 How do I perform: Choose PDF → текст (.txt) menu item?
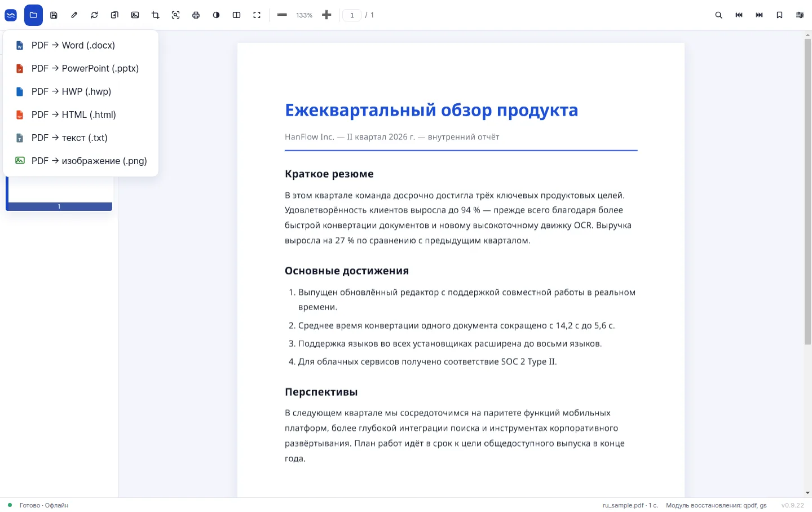(81, 138)
